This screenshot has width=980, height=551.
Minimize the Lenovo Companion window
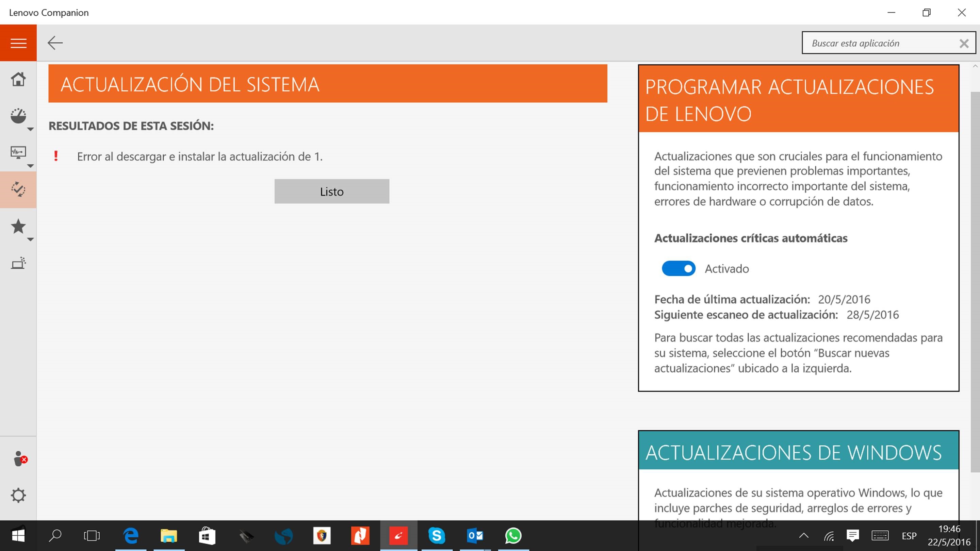[892, 13]
